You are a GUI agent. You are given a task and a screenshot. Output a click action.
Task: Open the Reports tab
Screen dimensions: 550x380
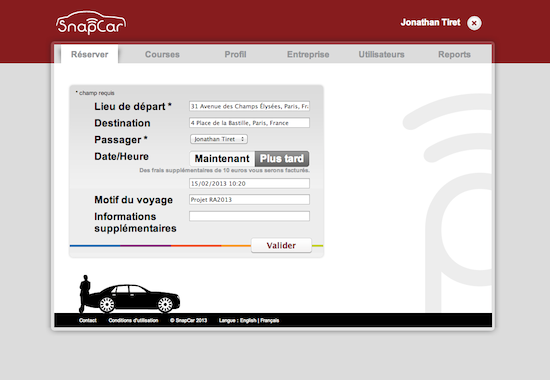[x=454, y=54]
